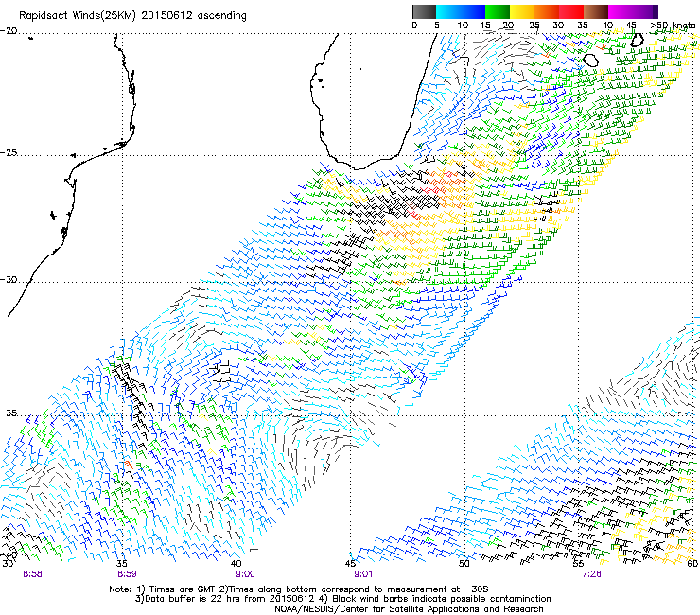This screenshot has width=700, height=615.
Task: Click the purple '8:58' pass time
Action: [x=32, y=574]
